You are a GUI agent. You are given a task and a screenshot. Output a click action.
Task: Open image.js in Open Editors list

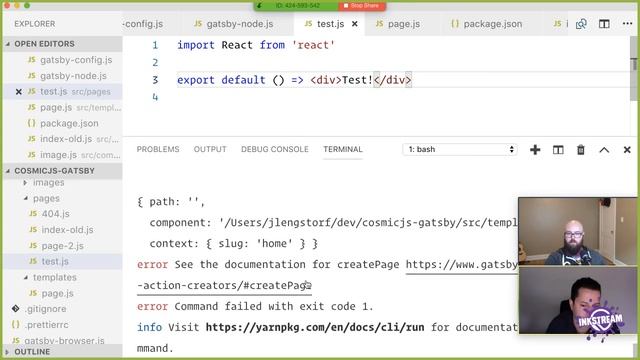point(74,155)
